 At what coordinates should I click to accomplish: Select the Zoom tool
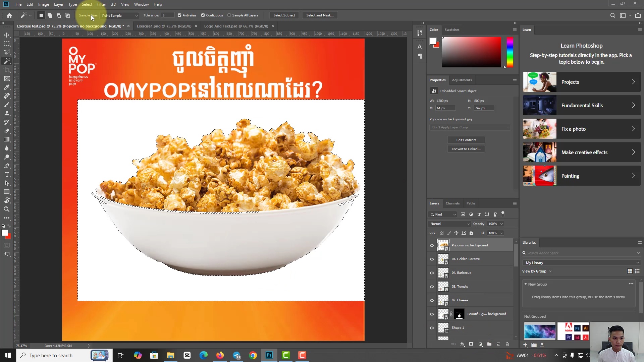click(7, 209)
